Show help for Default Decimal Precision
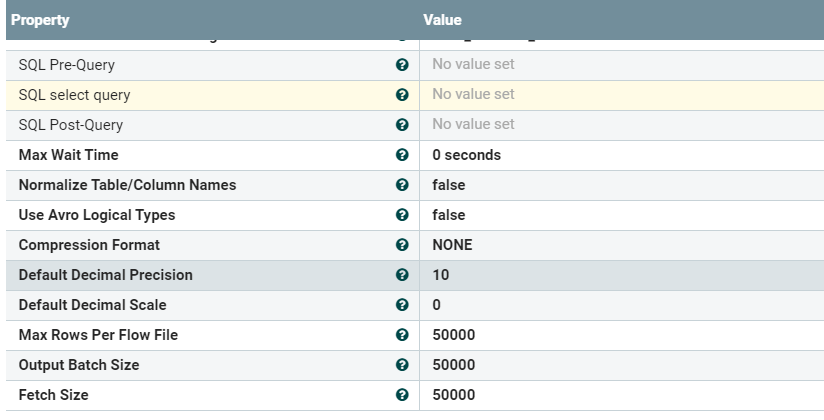The width and height of the screenshot is (824, 420). pos(402,274)
